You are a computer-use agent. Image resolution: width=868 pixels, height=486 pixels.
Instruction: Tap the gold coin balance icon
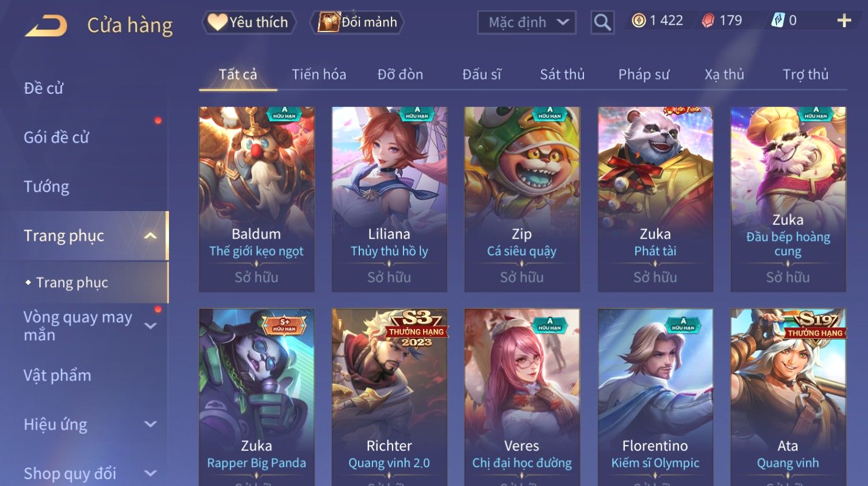tap(639, 21)
